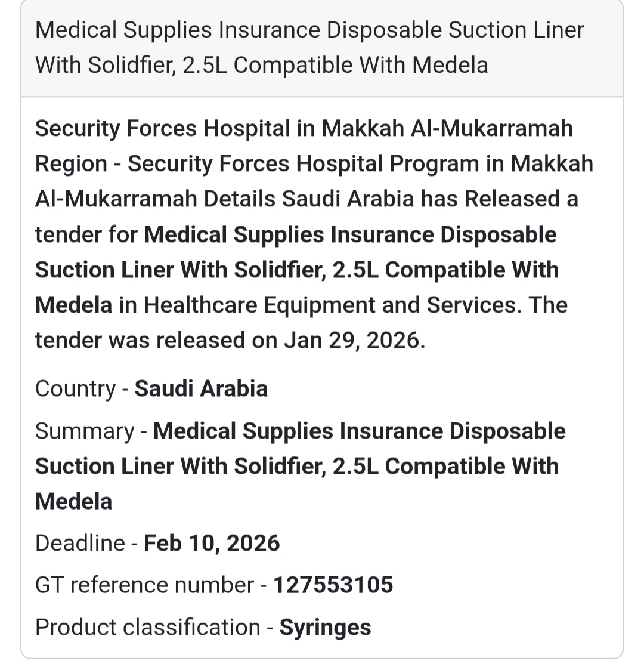Click the release date Jan 29, 2026
644x670 pixels.
(353, 340)
